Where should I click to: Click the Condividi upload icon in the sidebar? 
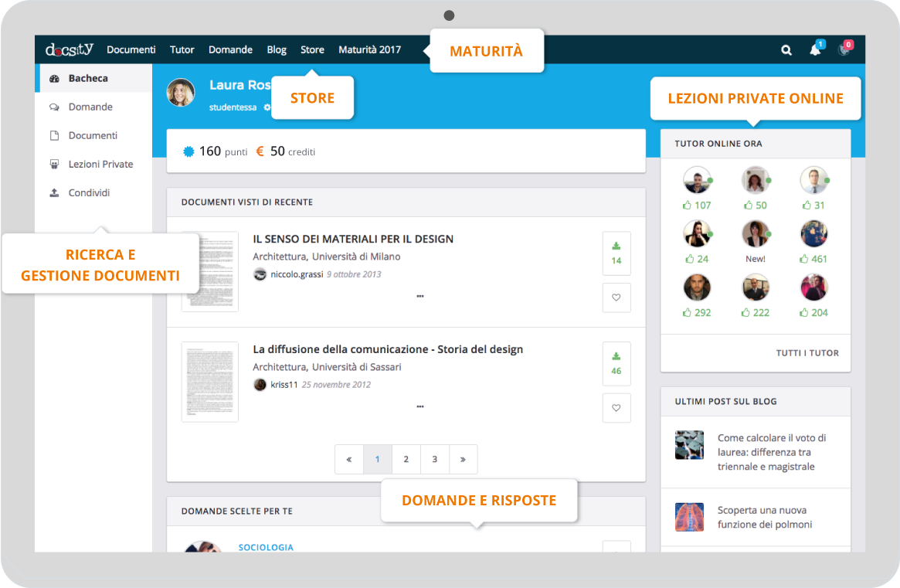pyautogui.click(x=54, y=193)
